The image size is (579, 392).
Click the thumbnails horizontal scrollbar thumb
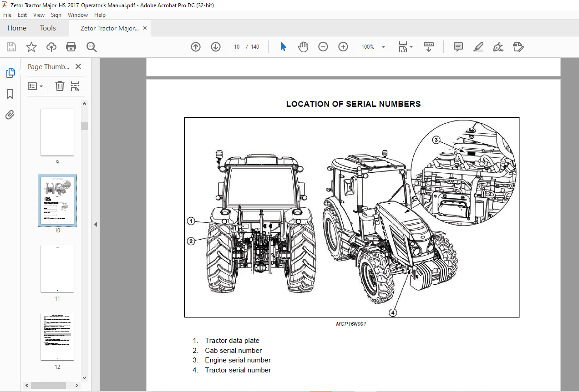pyautogui.click(x=48, y=385)
